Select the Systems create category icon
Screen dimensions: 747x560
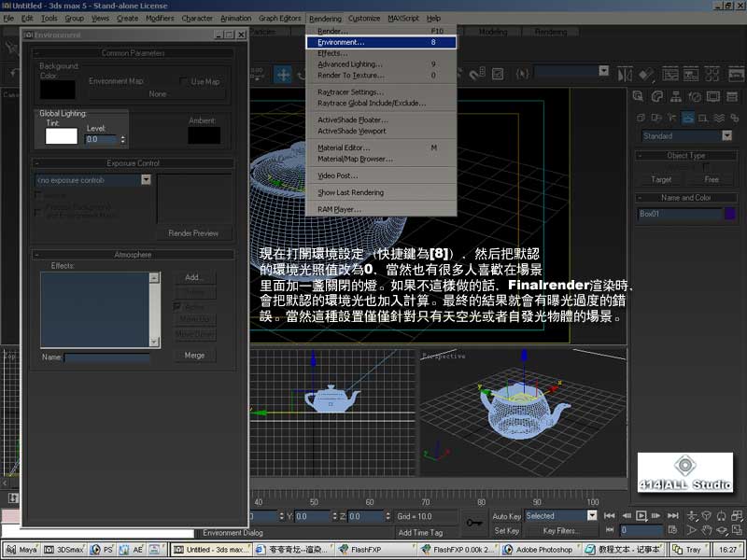click(x=734, y=118)
